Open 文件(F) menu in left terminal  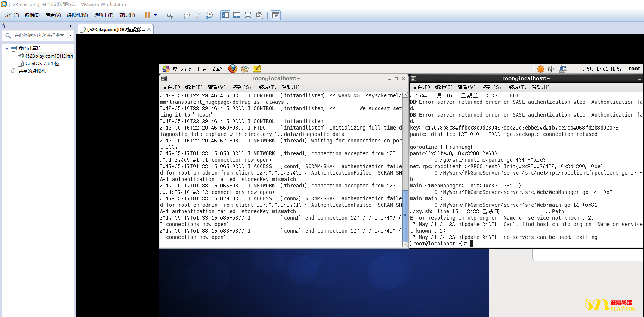coord(171,87)
